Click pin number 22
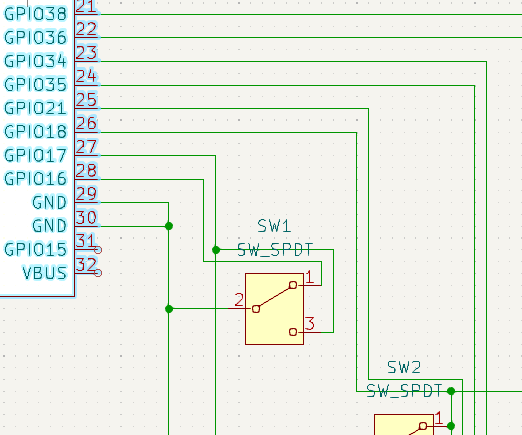 pos(86,29)
